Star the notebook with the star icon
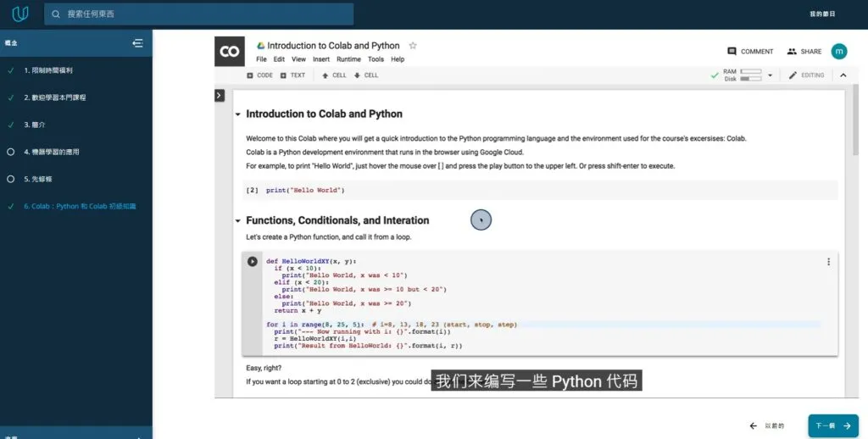The height and width of the screenshot is (439, 868). point(413,46)
